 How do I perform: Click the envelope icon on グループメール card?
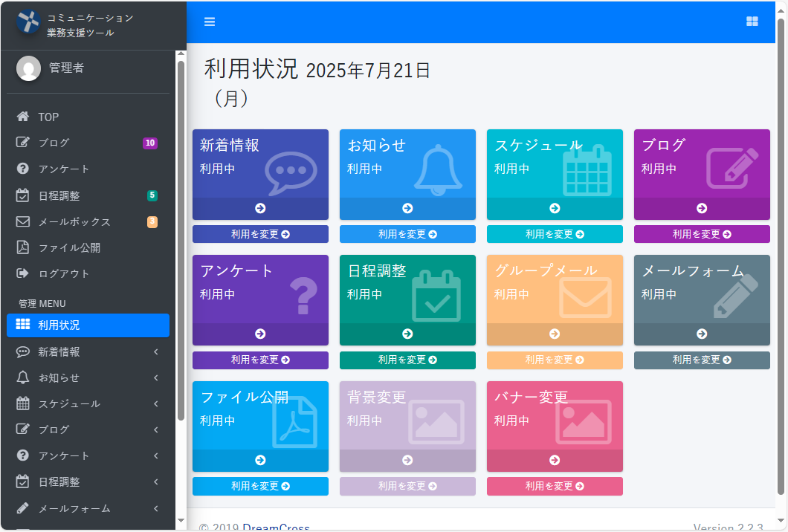[586, 298]
